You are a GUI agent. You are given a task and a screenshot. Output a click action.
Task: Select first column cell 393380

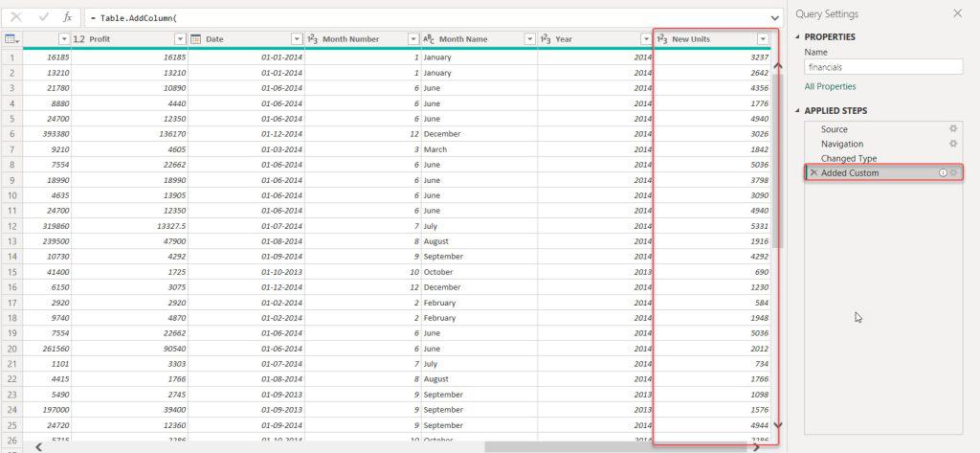tap(48, 134)
